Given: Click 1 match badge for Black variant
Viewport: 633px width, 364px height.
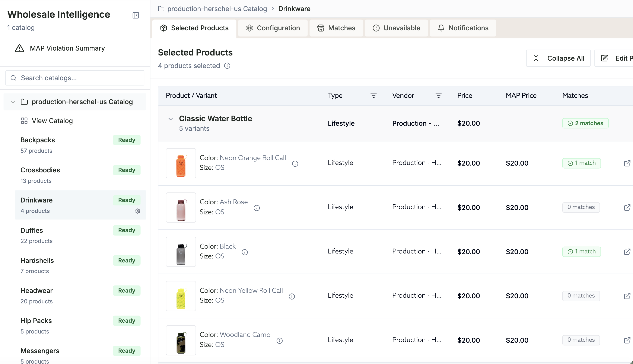Looking at the screenshot, I should point(582,252).
